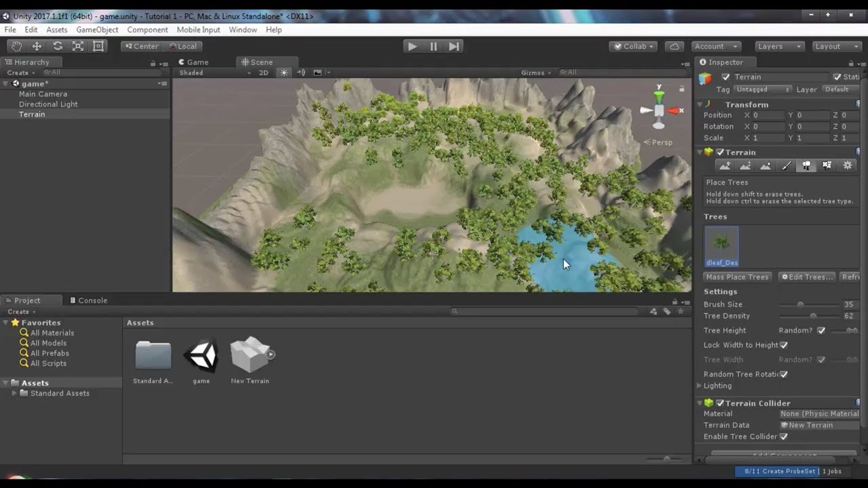This screenshot has width=868, height=488.
Task: Start Play mode
Action: (x=412, y=46)
